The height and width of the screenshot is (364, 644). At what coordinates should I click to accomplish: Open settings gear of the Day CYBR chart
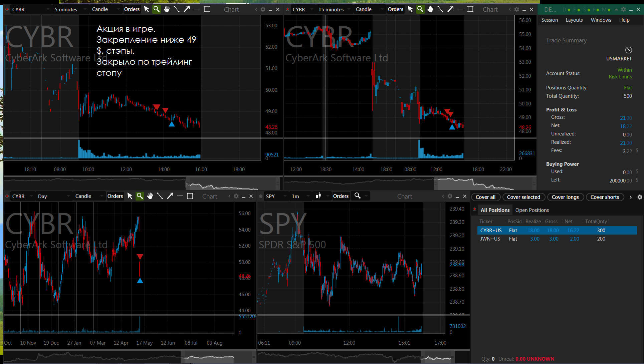point(236,196)
